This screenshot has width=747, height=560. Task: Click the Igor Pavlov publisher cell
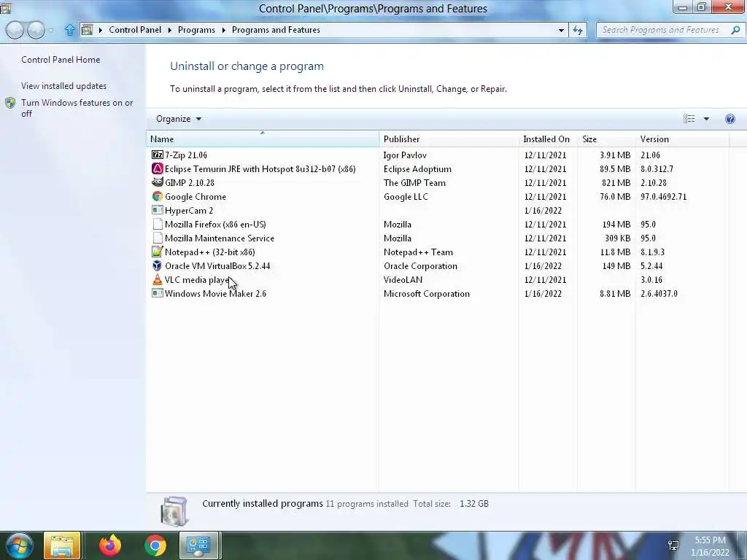pyautogui.click(x=405, y=155)
